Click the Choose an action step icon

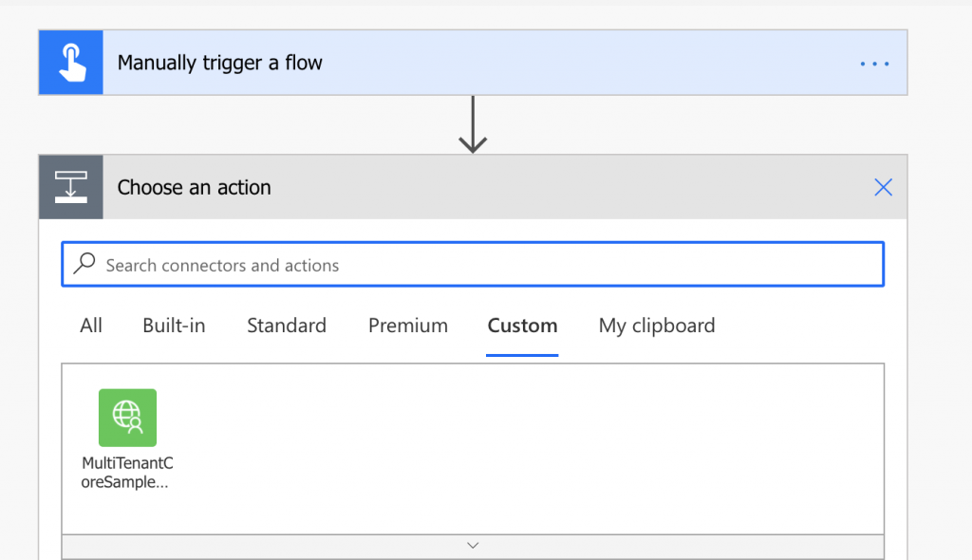point(70,187)
